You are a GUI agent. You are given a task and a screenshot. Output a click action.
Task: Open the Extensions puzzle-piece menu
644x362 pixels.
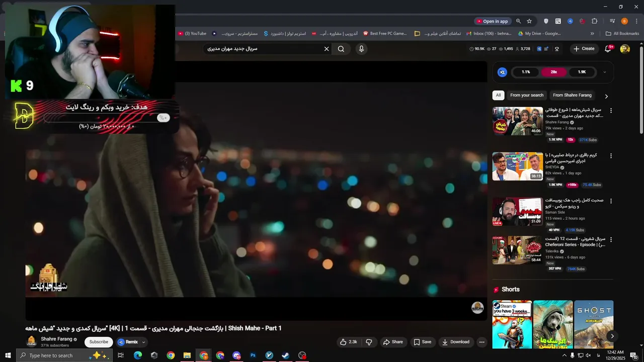coord(595,21)
